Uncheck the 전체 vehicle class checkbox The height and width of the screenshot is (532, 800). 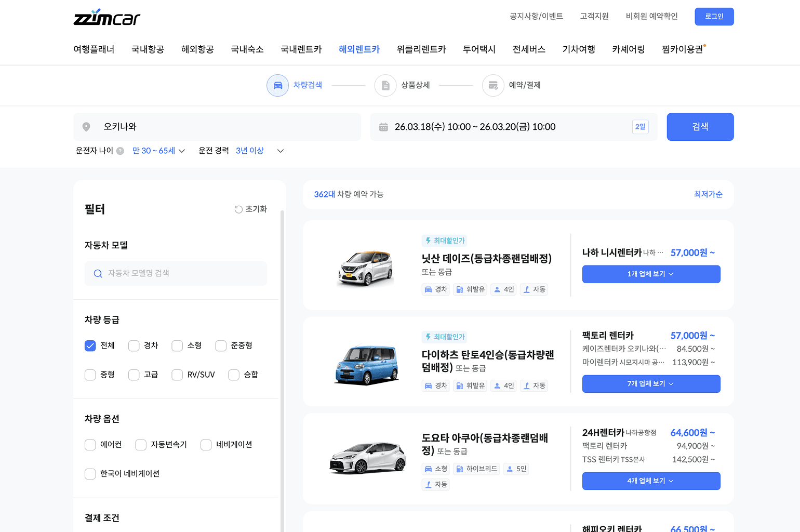pos(90,345)
